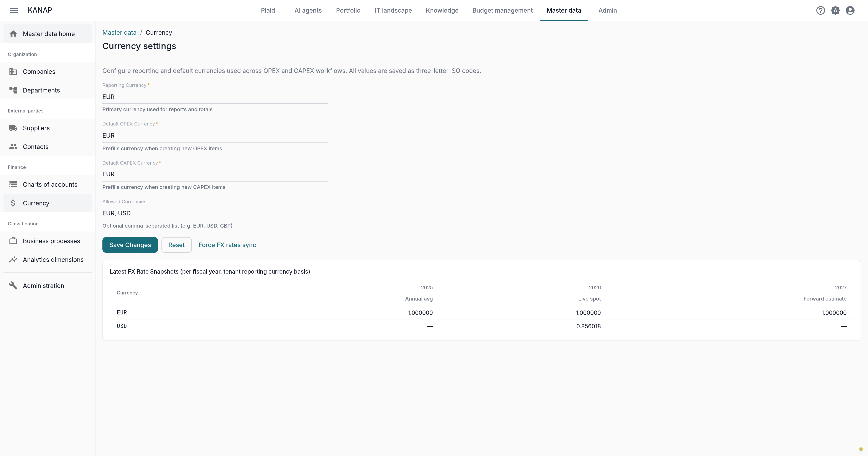Follow the Master data breadcrumb link
This screenshot has height=456, width=868.
click(x=119, y=32)
